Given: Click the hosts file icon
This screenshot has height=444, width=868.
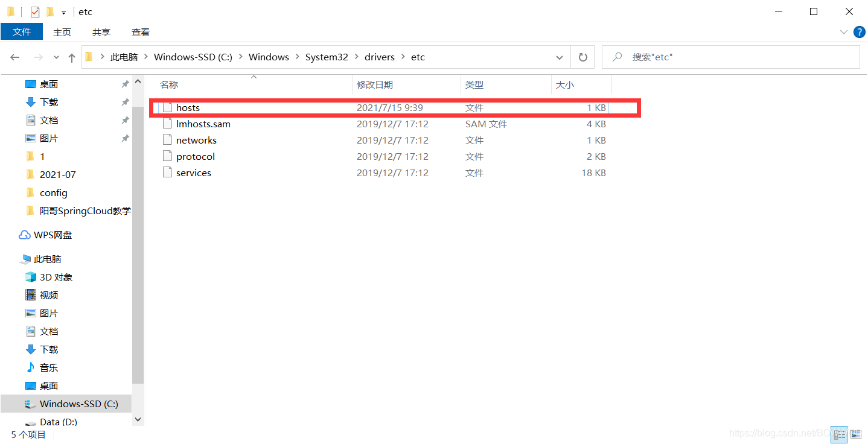Looking at the screenshot, I should tap(167, 107).
